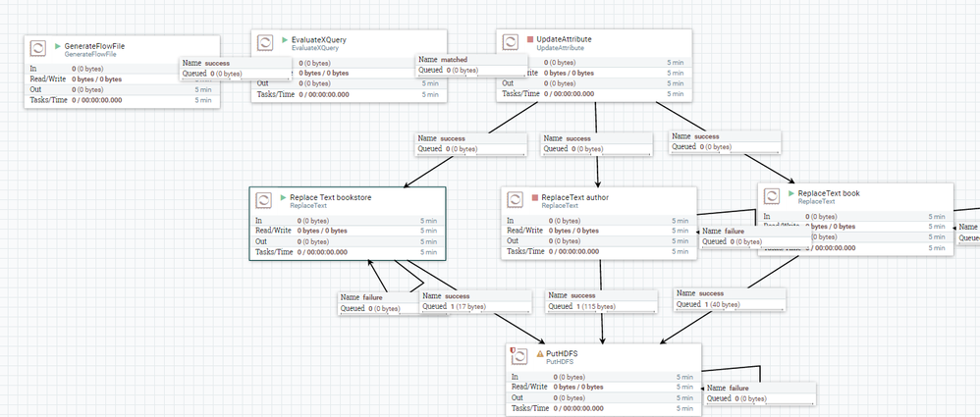Select the ReplaceText author processor icon
This screenshot has width=980, height=417.
tap(515, 200)
